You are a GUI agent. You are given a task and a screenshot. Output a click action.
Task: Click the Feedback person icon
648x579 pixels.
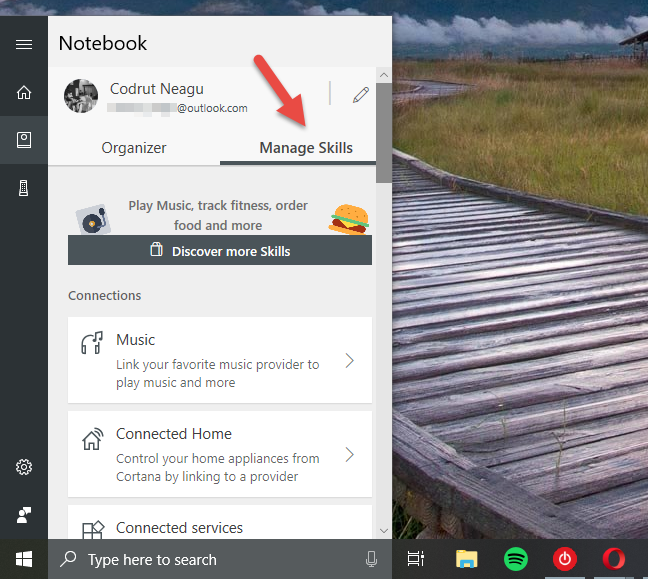click(24, 515)
